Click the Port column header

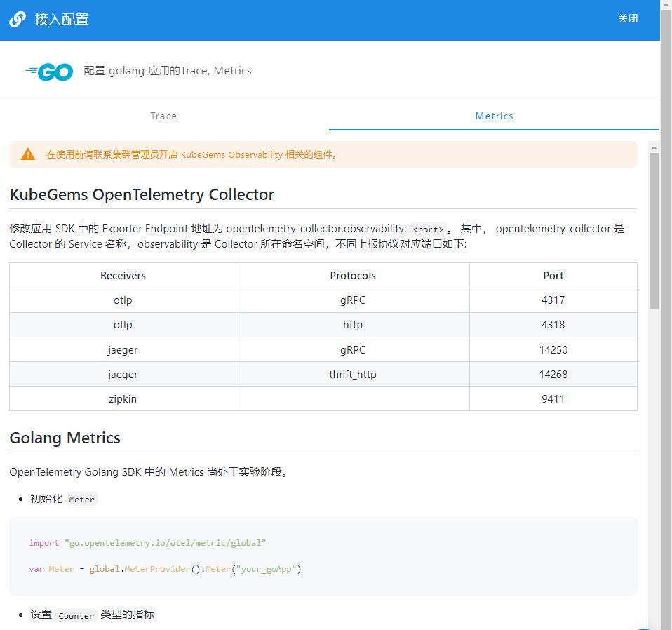tap(553, 276)
